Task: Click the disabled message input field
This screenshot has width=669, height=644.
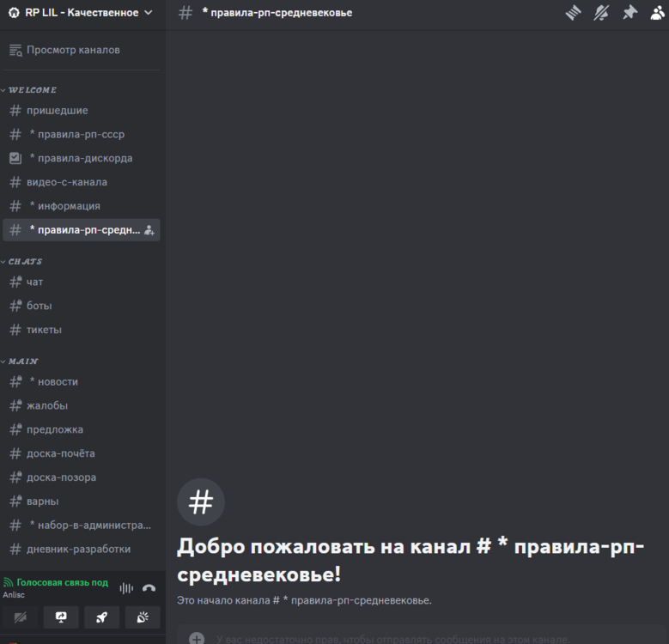Action: click(392, 639)
